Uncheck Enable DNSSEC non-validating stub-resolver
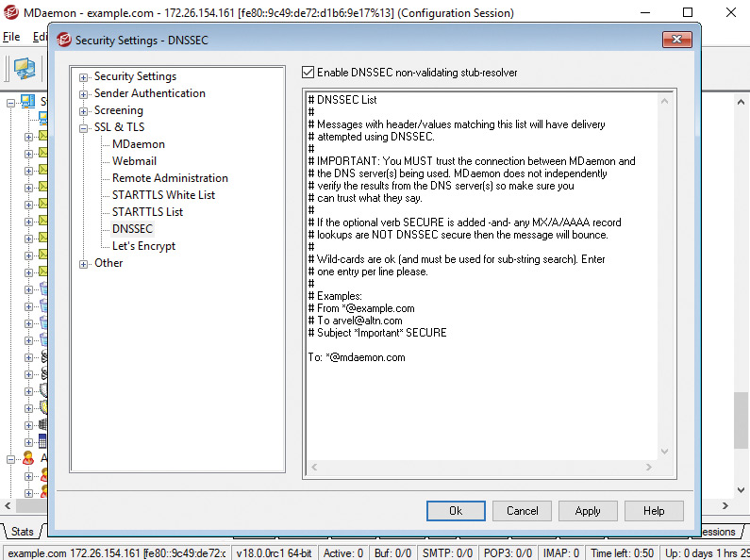 point(308,73)
